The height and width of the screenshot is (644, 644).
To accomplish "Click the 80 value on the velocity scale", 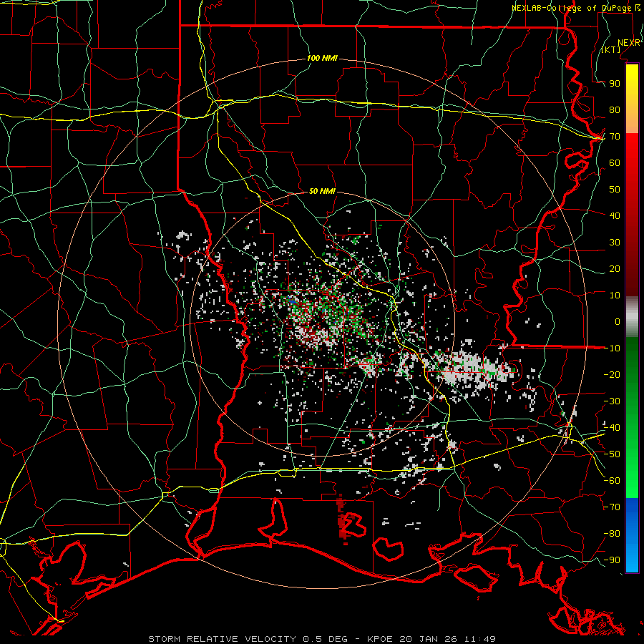I will pyautogui.click(x=615, y=110).
